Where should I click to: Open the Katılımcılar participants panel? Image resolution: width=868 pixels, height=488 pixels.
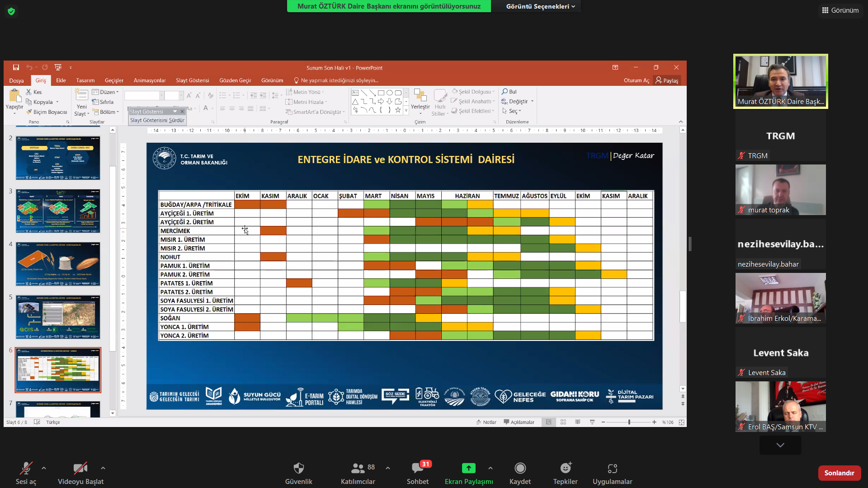358,468
